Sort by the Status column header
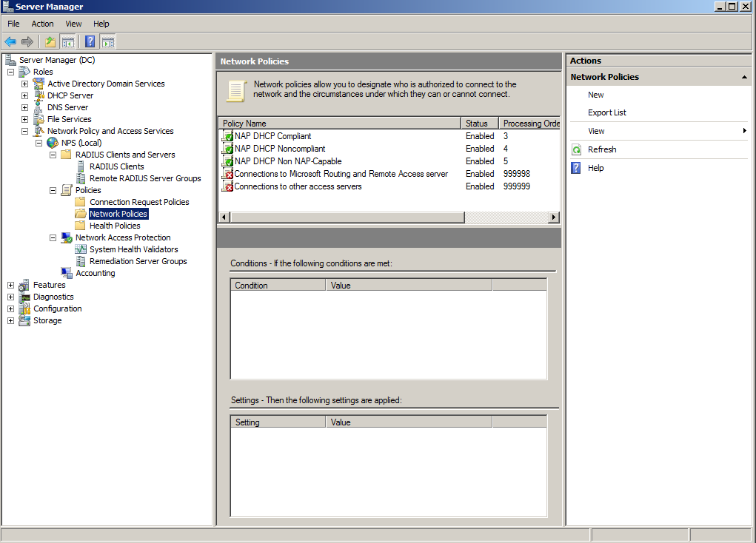This screenshot has height=543, width=756. click(480, 124)
